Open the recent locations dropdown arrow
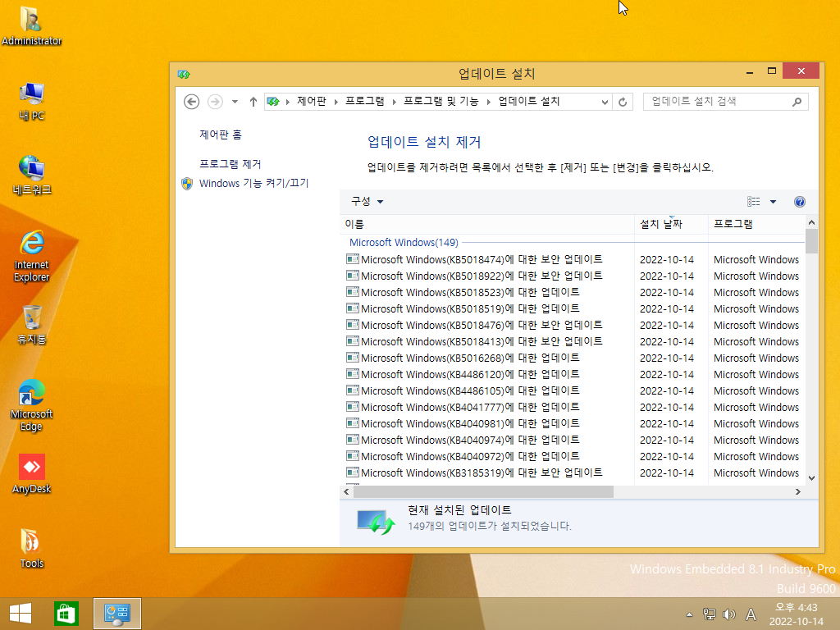The image size is (840, 630). pos(235,101)
